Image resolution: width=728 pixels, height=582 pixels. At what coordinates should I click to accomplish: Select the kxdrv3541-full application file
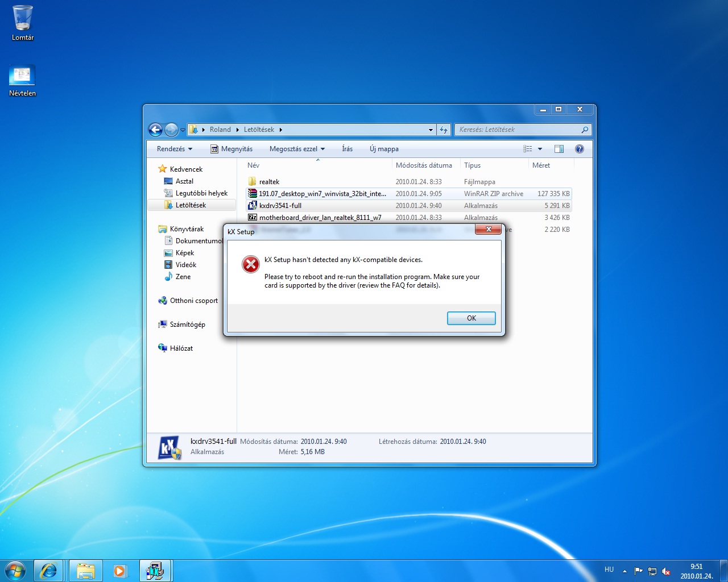coord(408,206)
